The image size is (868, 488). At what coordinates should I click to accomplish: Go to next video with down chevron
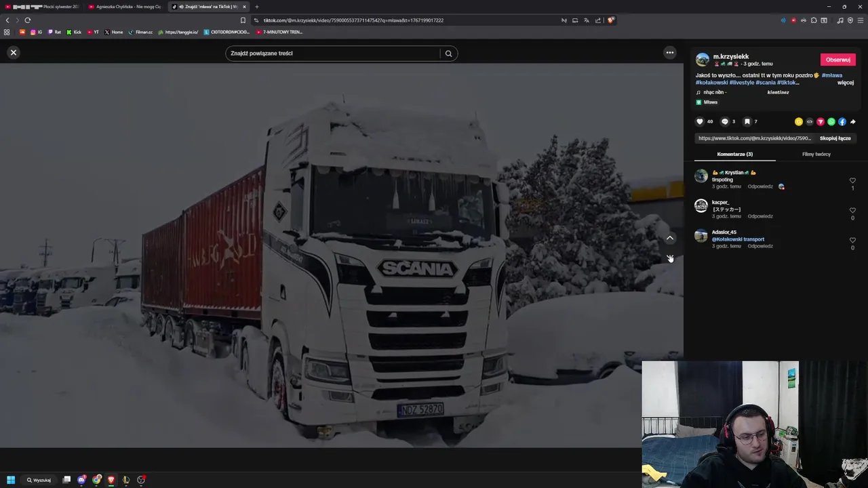670,258
